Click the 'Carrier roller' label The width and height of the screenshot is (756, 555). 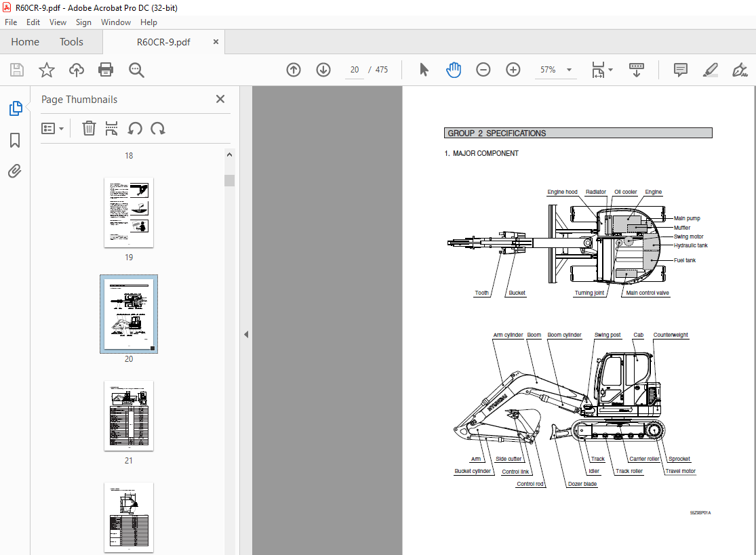click(x=644, y=459)
